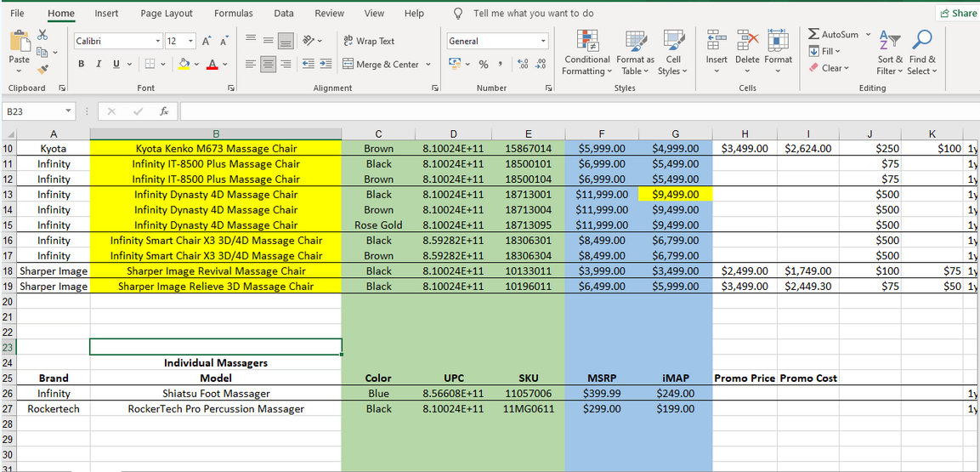Open Cell Styles gallery
This screenshot has height=472, width=980.
[x=673, y=53]
